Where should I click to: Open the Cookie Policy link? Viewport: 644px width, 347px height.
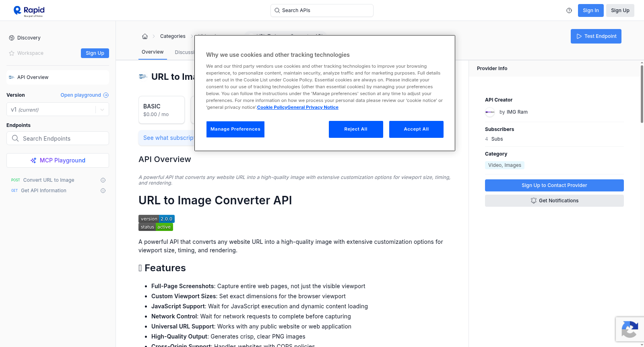(272, 107)
